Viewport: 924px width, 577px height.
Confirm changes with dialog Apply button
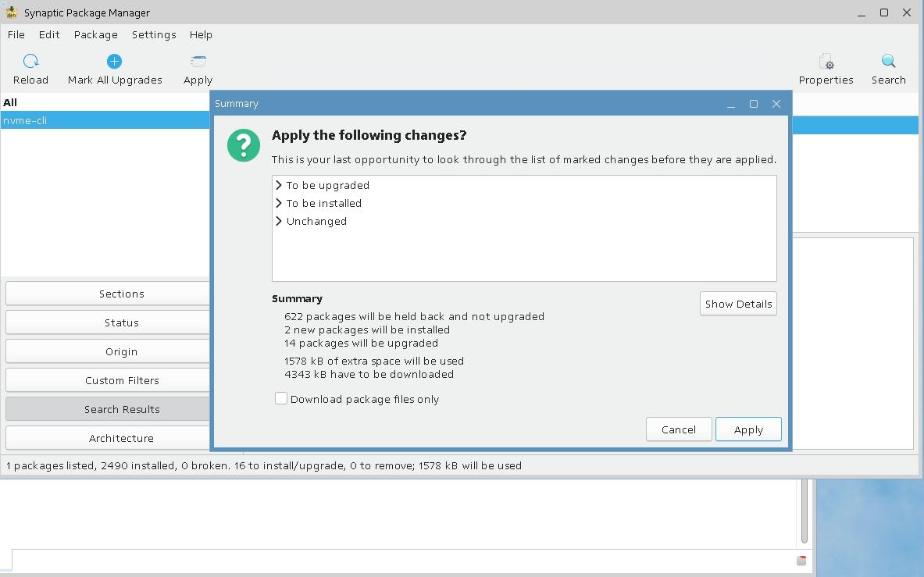tap(747, 429)
